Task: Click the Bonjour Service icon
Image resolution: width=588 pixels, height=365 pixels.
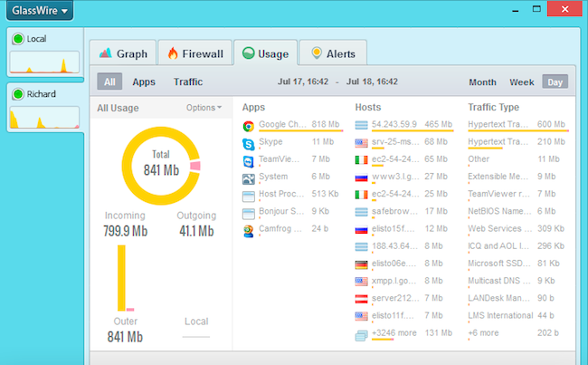Action: pyautogui.click(x=248, y=213)
